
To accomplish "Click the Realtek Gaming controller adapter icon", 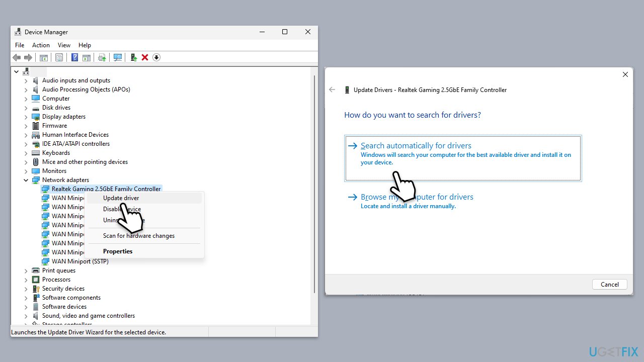I will tap(45, 189).
